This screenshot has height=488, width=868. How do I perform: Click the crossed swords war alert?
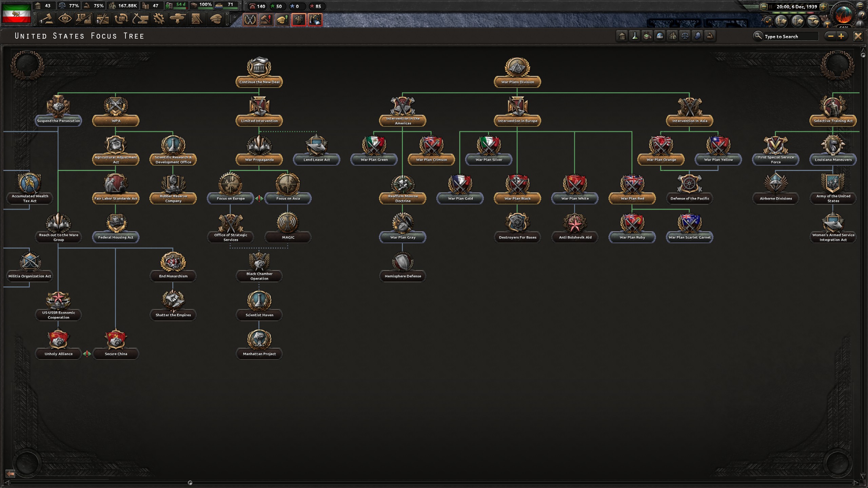point(250,20)
